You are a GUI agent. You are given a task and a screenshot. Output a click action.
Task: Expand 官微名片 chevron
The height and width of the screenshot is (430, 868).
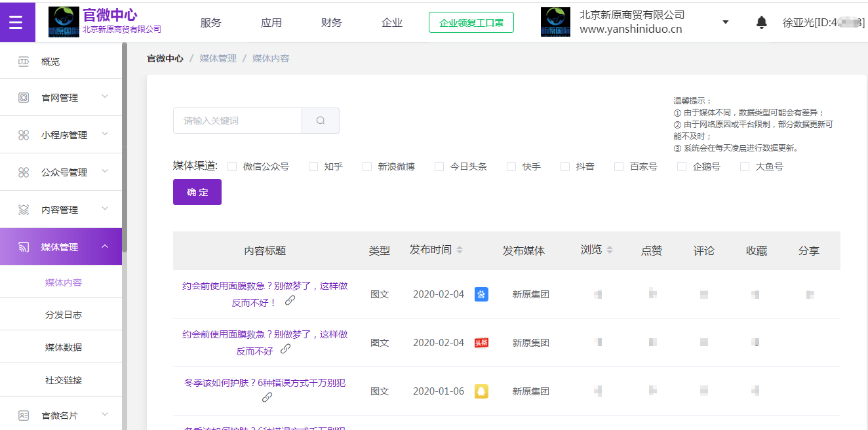[105, 415]
